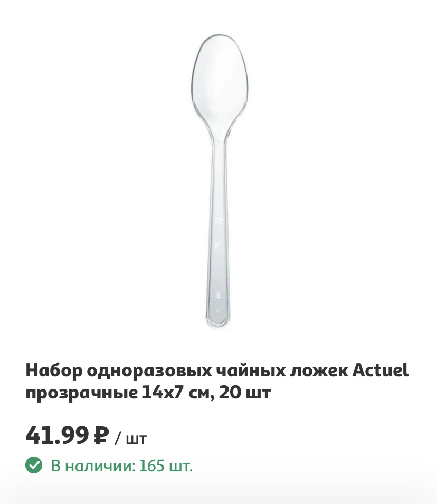Screen dimensions: 437x504
Task: Click the 165 шт. stock quantity
Action: (166, 465)
